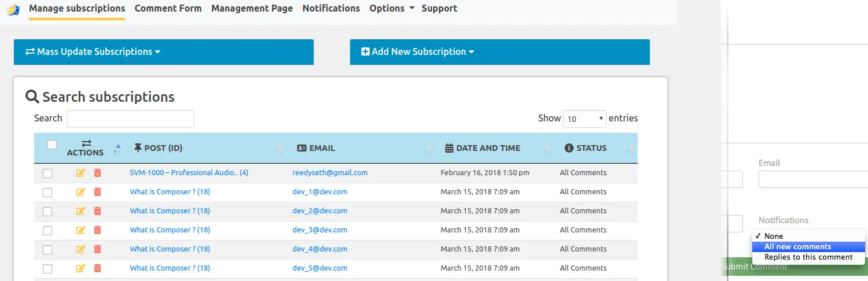Click the plugin logo icon in top-left
Viewport: 868px width, 281px height.
click(13, 9)
